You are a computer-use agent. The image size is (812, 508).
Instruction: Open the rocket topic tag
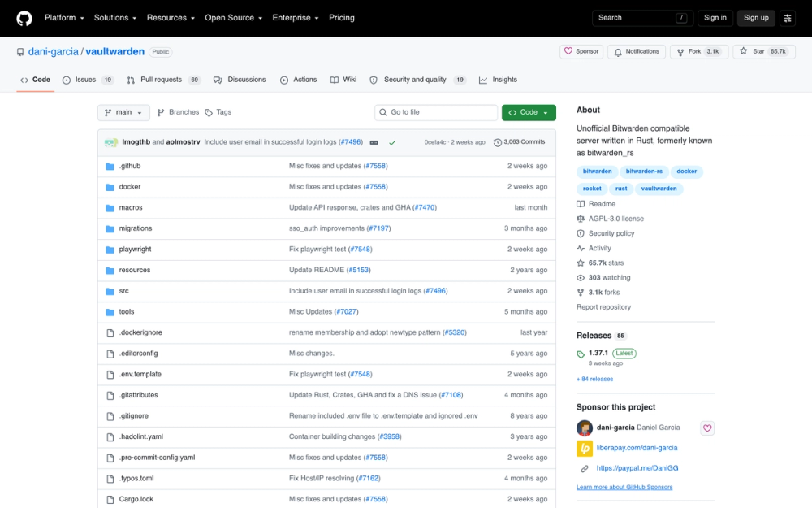coord(592,189)
